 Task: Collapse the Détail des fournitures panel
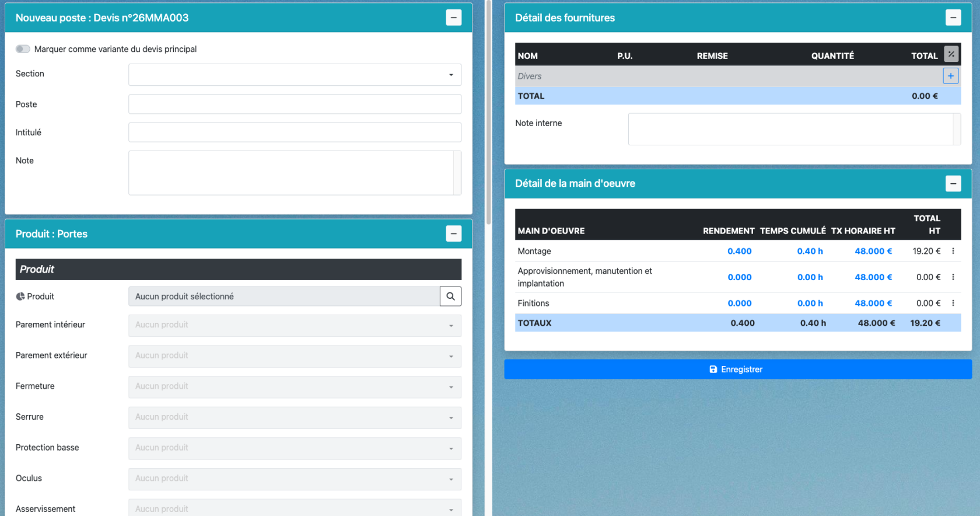[953, 18]
